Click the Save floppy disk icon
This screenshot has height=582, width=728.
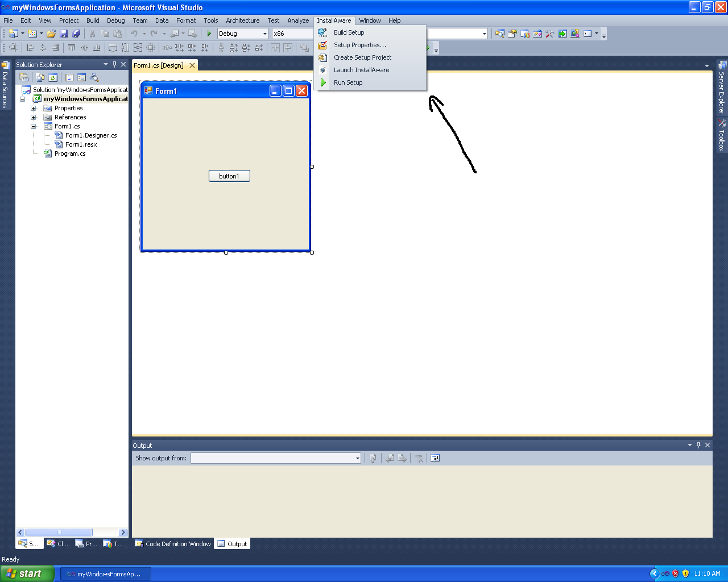[x=64, y=34]
